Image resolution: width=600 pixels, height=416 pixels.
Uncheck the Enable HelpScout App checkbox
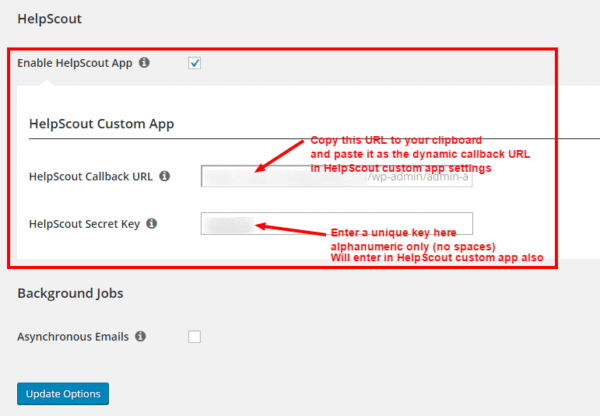pyautogui.click(x=194, y=63)
